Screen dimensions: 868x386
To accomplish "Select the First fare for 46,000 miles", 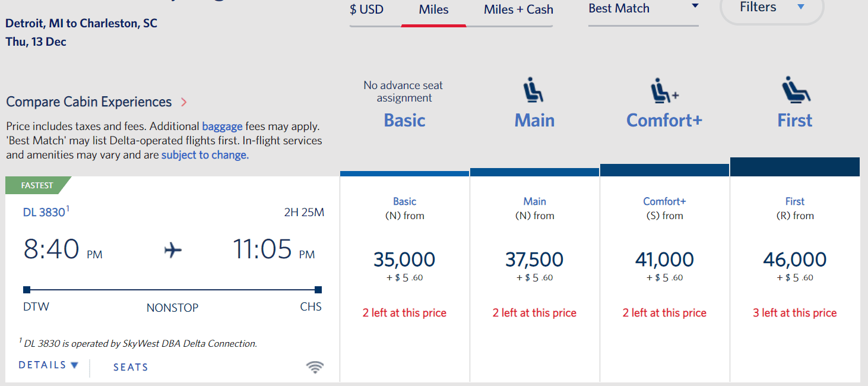I will click(x=794, y=260).
